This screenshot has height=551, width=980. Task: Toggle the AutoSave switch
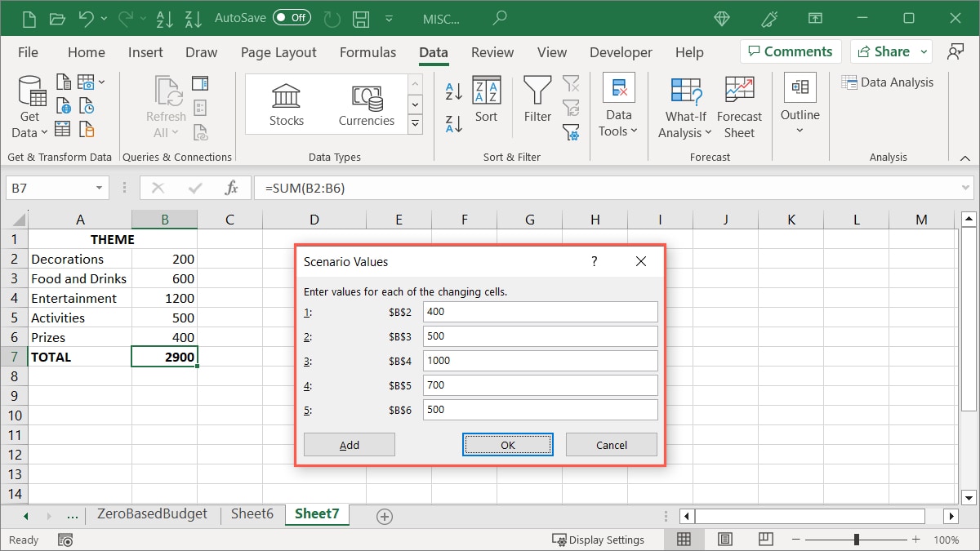pos(292,16)
